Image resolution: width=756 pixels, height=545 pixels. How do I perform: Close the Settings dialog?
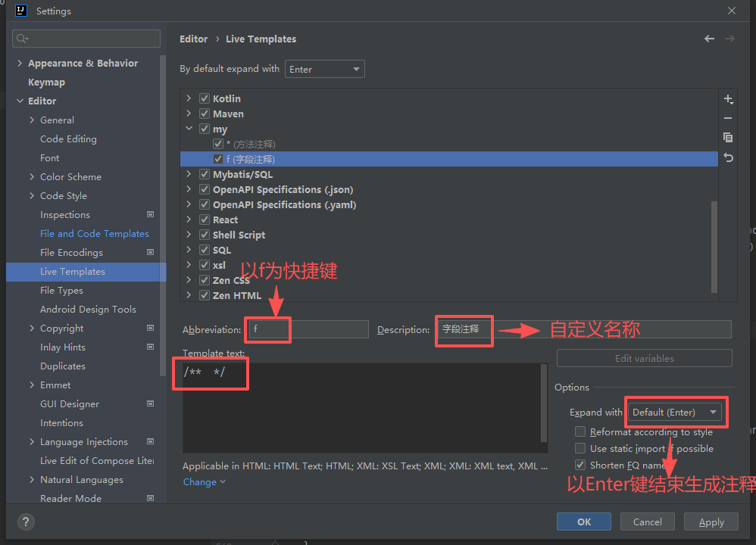click(x=732, y=11)
